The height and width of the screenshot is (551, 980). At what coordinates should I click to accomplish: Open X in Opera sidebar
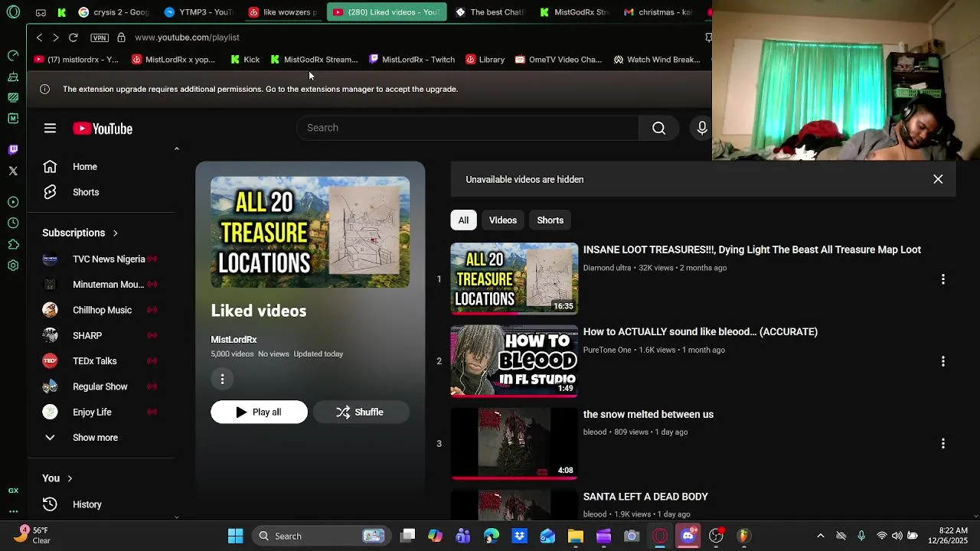pos(13,171)
